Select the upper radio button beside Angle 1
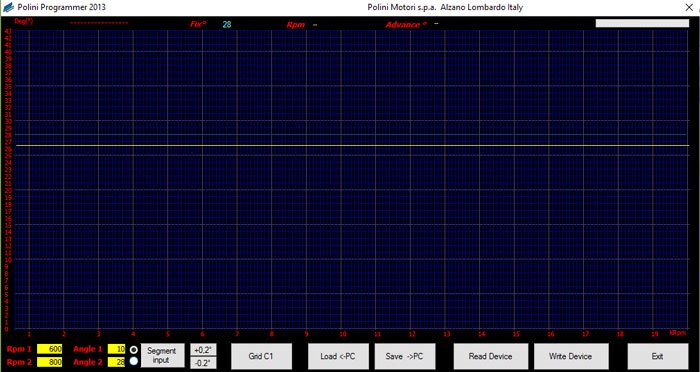The width and height of the screenshot is (700, 372). [133, 349]
